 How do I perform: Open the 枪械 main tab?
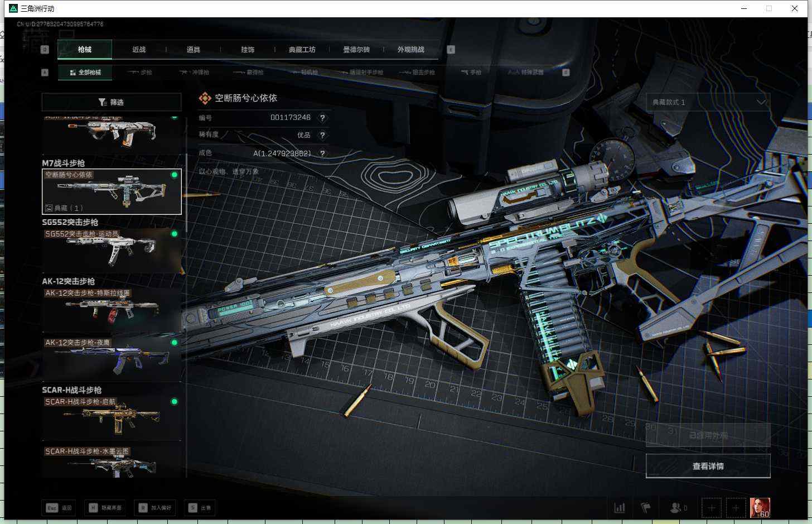coord(85,50)
